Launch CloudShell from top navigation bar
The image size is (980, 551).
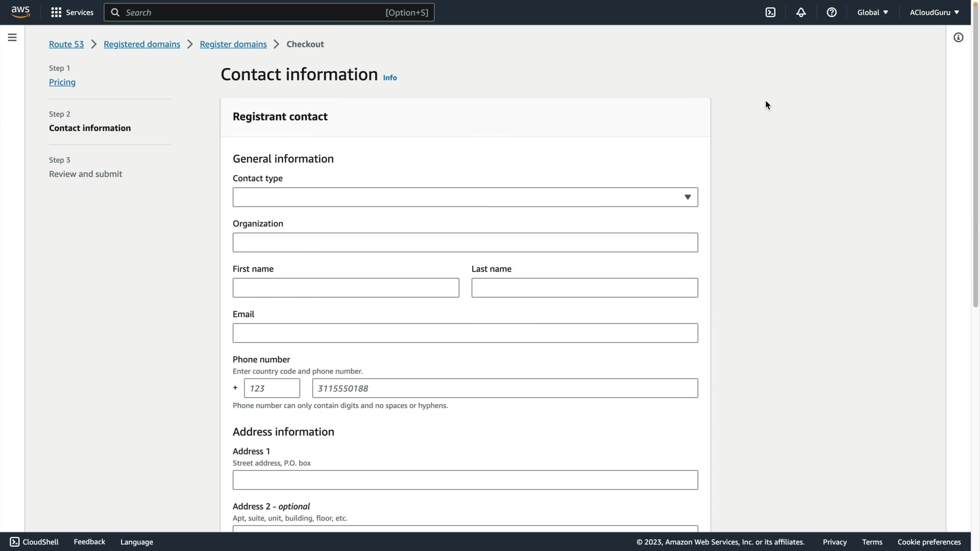click(x=770, y=12)
